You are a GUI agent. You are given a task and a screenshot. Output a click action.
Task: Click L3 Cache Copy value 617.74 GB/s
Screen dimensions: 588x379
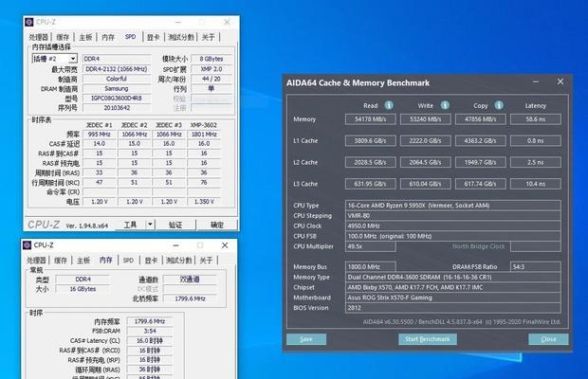(x=481, y=184)
